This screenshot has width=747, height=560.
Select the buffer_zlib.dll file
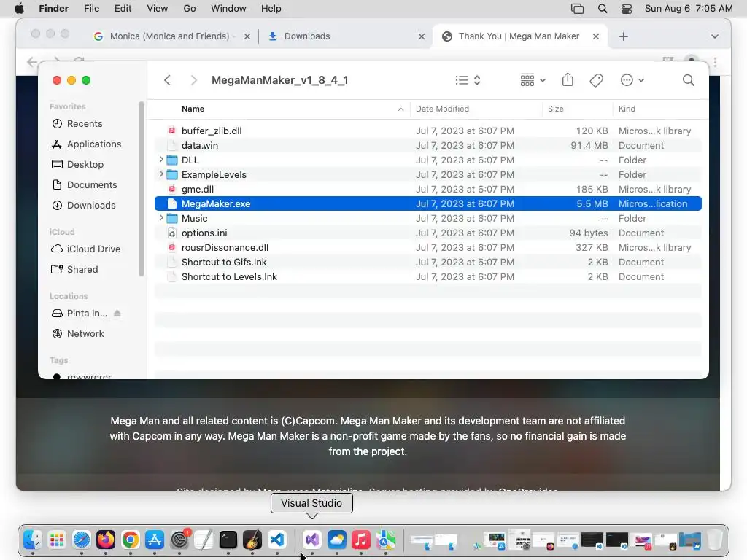click(427, 131)
